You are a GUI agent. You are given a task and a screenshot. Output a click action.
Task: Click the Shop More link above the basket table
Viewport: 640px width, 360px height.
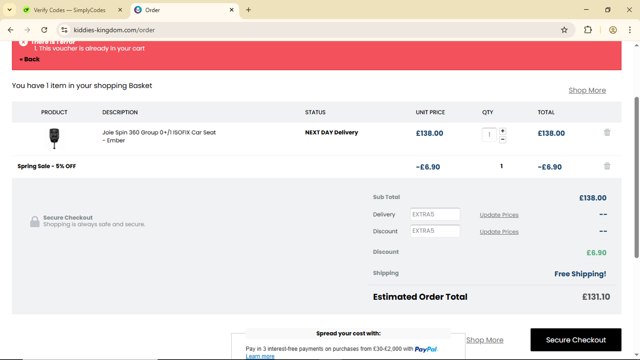(587, 90)
